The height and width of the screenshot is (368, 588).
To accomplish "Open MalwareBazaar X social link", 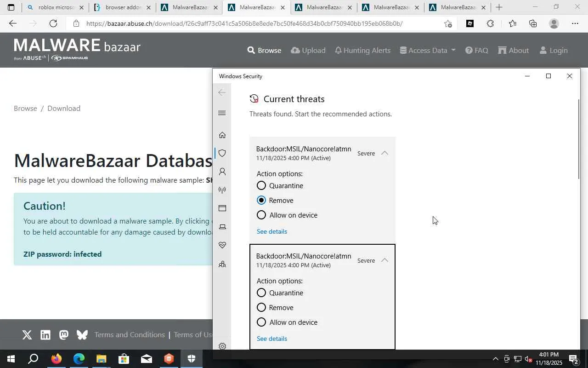I will 27,335.
